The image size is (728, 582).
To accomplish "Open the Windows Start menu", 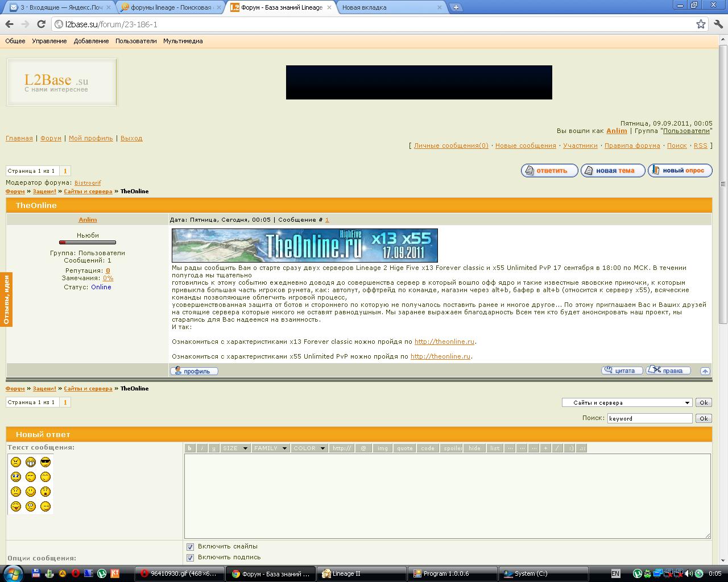I will pos(12,573).
